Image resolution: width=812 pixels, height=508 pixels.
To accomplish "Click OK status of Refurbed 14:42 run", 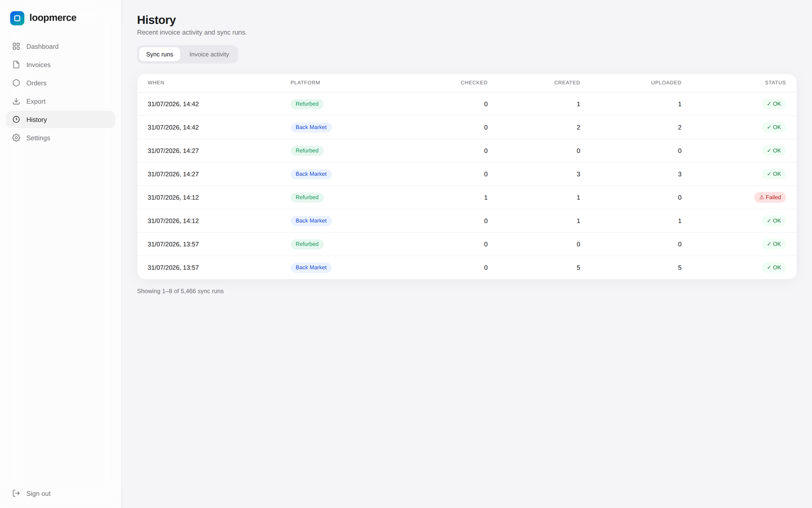I will pos(774,104).
